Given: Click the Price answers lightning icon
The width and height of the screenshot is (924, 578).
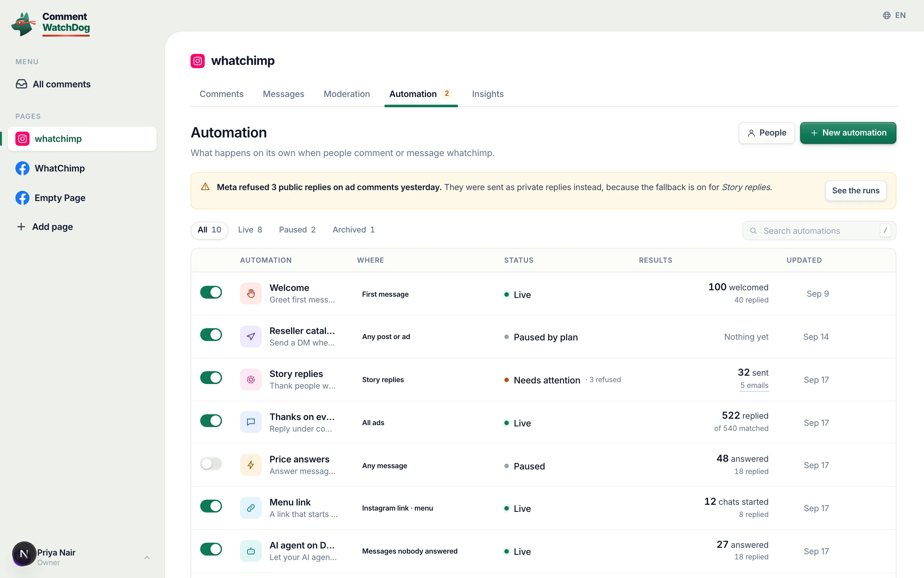Looking at the screenshot, I should click(x=251, y=465).
